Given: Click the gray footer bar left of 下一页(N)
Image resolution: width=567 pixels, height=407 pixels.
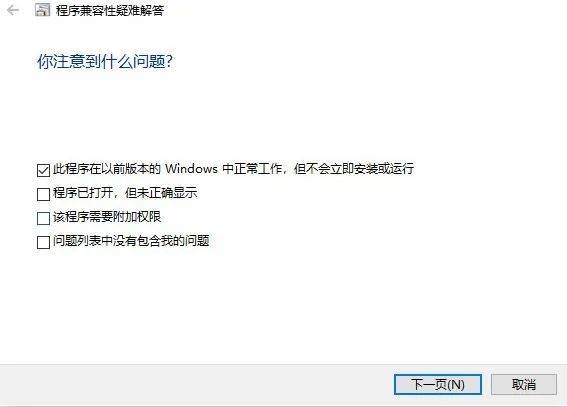Looking at the screenshot, I should (x=195, y=384).
